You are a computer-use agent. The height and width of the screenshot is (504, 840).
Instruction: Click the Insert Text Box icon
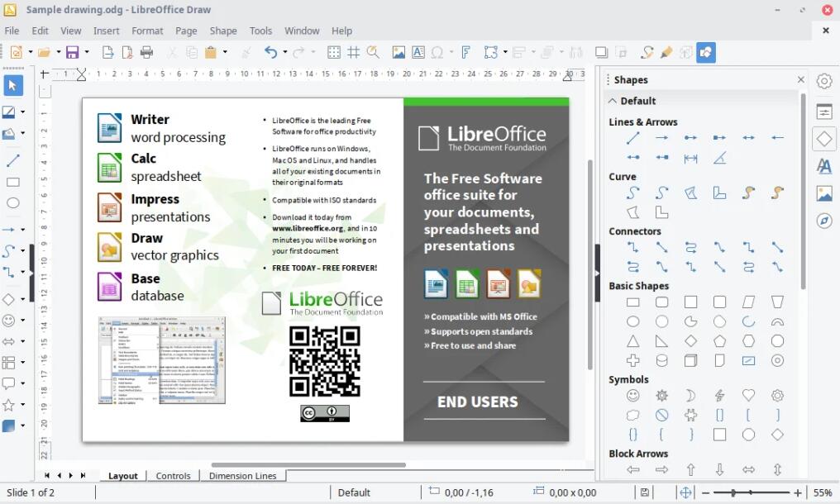click(x=418, y=52)
